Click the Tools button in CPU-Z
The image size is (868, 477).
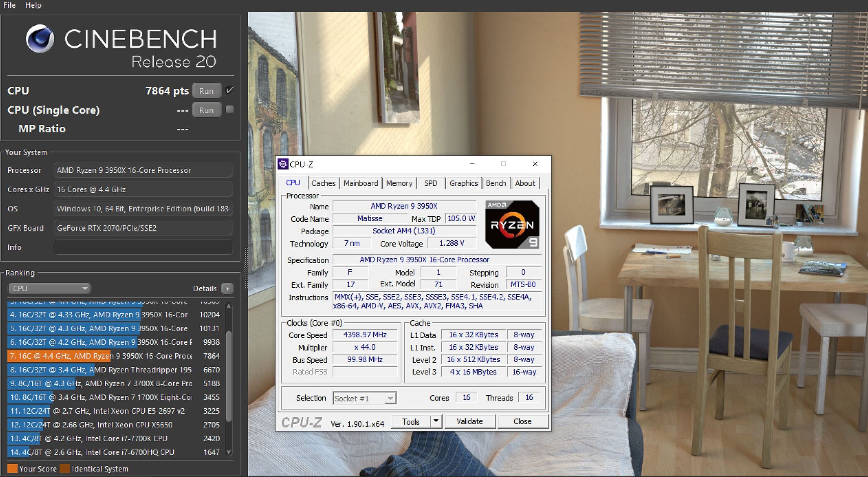pos(411,421)
